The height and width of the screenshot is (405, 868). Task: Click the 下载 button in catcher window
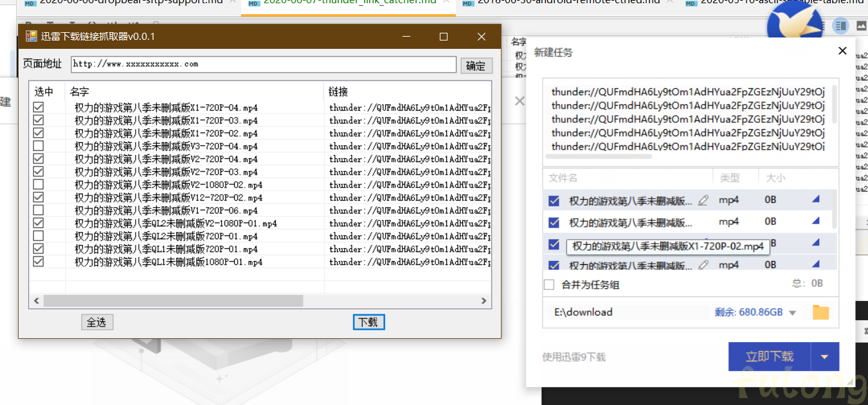tap(369, 322)
